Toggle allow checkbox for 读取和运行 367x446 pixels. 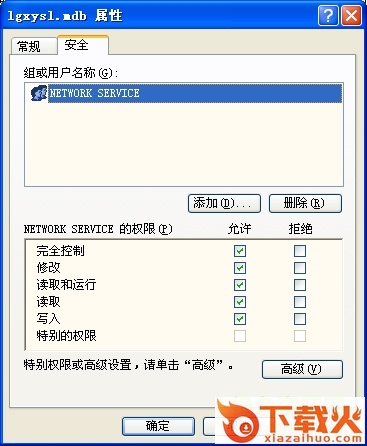240,285
